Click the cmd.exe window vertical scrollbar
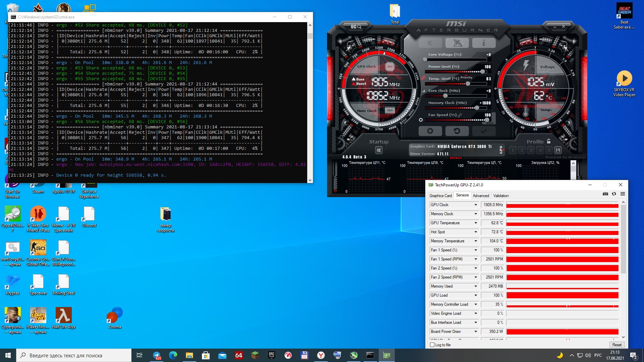Image resolution: width=644 pixels, height=362 pixels. click(310, 103)
